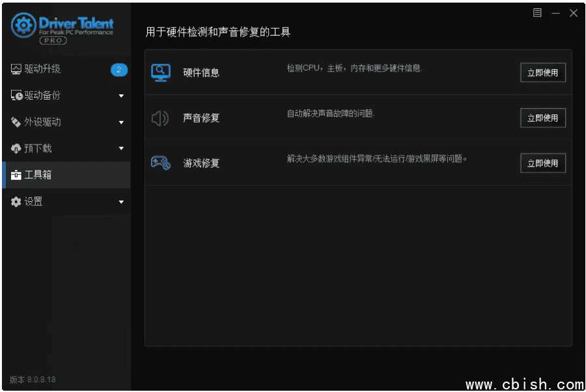Expand the 设置 dropdown chevron
586x392 pixels.
[x=121, y=202]
